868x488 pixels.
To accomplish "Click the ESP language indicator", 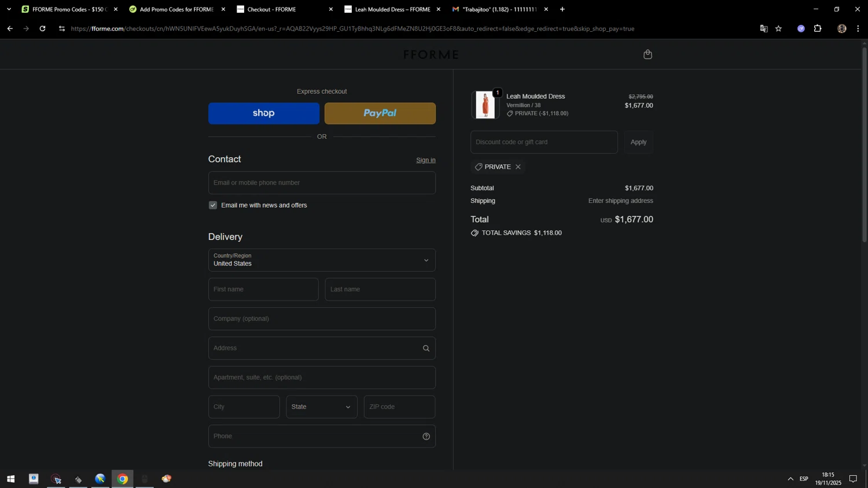I will click(804, 479).
